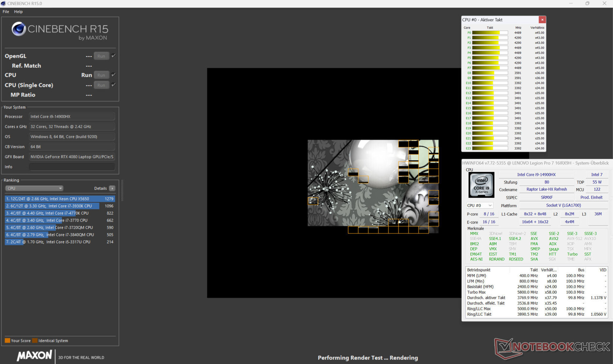Toggle the CPU test checkmark
This screenshot has width=613, height=364.
tap(113, 75)
